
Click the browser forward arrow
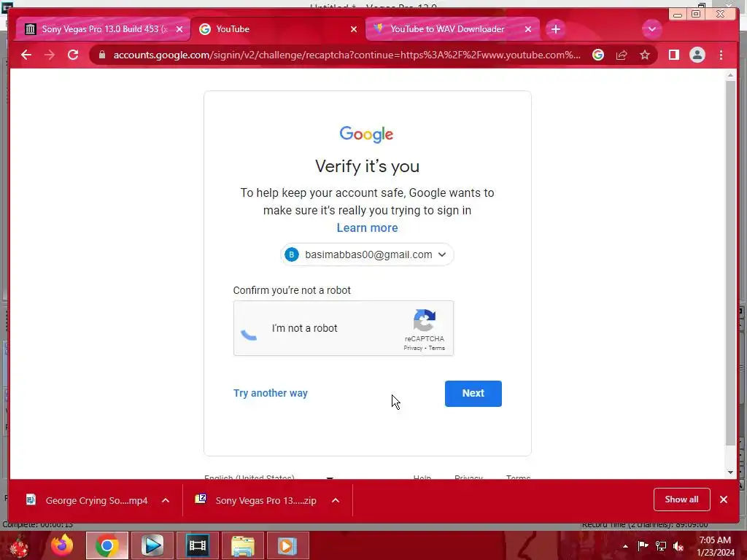(50, 55)
